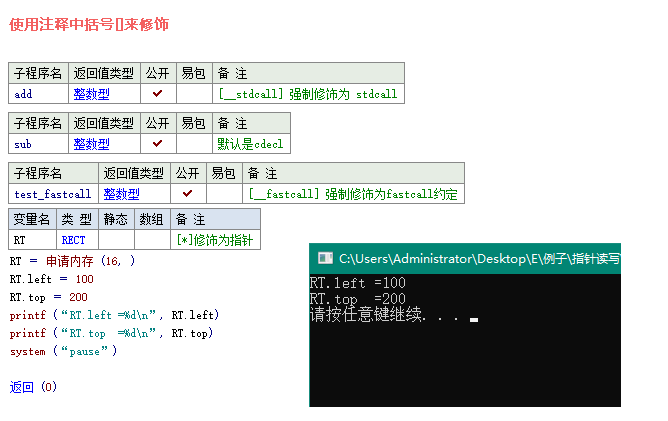Click the printf line printing RT.top

(x=111, y=333)
